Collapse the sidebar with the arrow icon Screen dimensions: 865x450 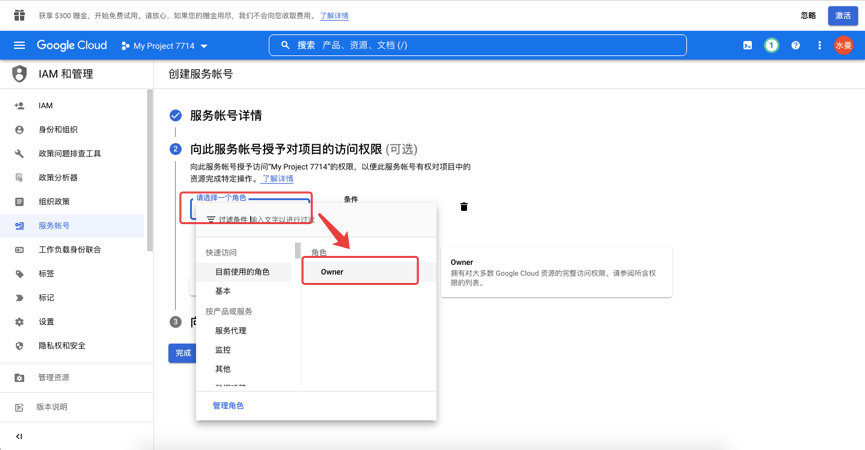click(19, 436)
